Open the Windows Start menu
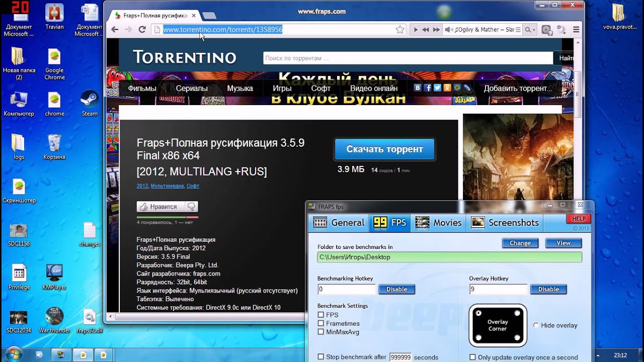 coord(13,354)
